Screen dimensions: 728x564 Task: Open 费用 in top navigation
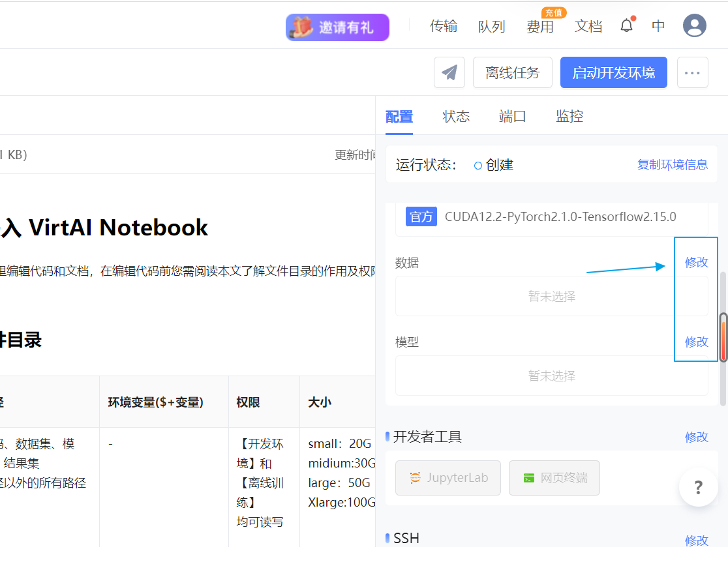point(539,27)
